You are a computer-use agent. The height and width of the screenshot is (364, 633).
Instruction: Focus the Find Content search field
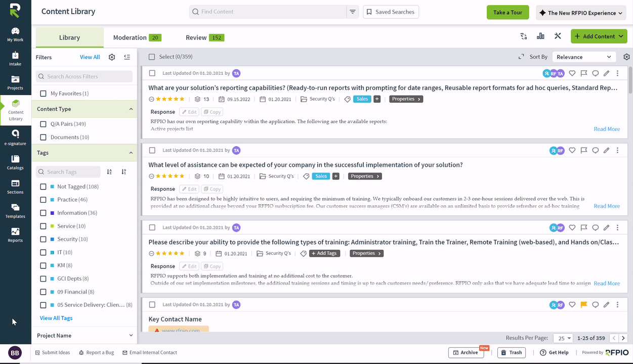[x=268, y=12]
